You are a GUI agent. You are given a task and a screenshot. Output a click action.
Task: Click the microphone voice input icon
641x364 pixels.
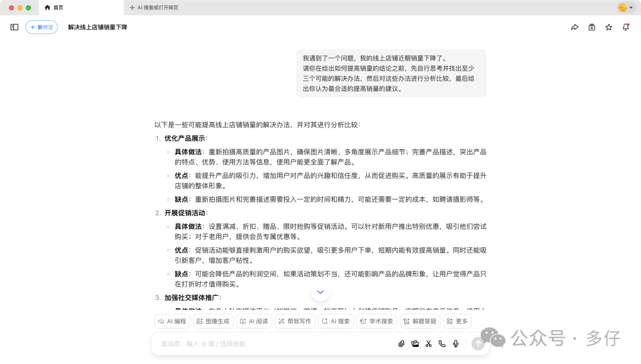click(x=455, y=344)
